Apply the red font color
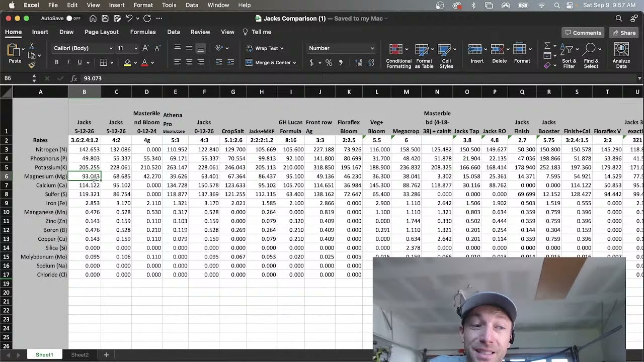This screenshot has height=362, width=644. [144, 63]
